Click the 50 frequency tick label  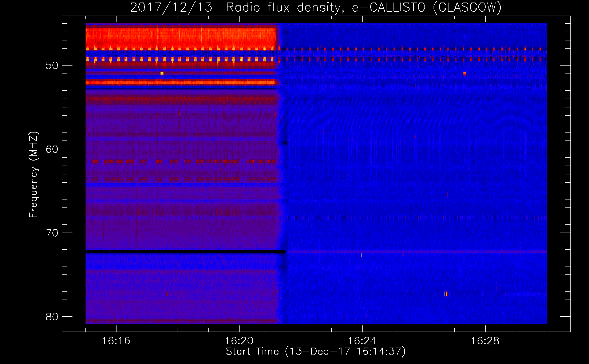click(x=52, y=66)
